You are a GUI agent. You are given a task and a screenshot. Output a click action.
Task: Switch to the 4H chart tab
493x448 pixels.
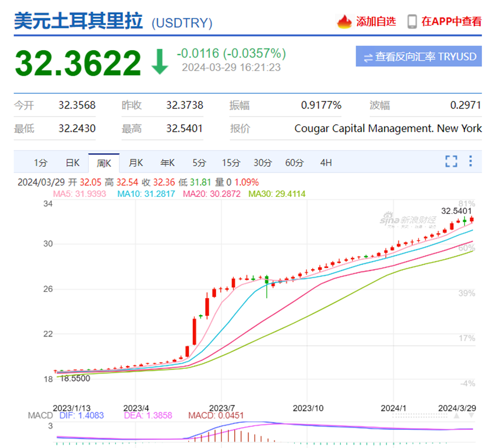click(326, 163)
